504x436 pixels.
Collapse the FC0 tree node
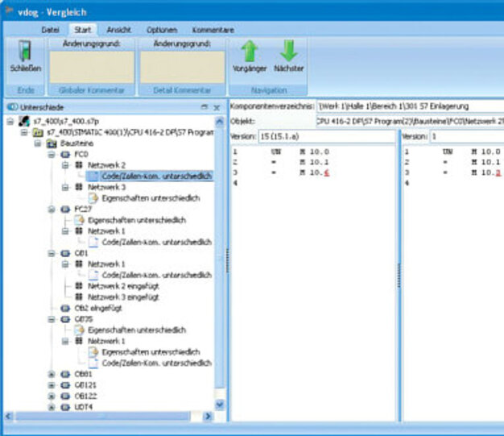52,155
